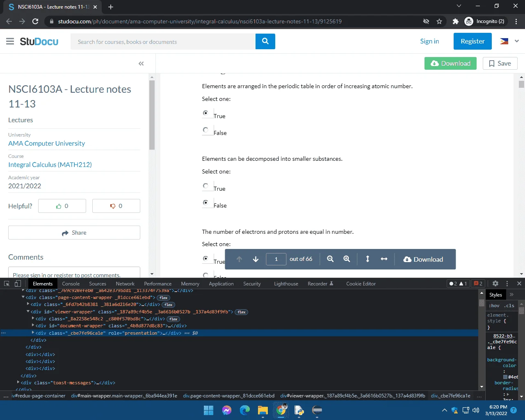The image size is (525, 420).
Task: Collapse the sidebar with double chevron
Action: coord(141,64)
